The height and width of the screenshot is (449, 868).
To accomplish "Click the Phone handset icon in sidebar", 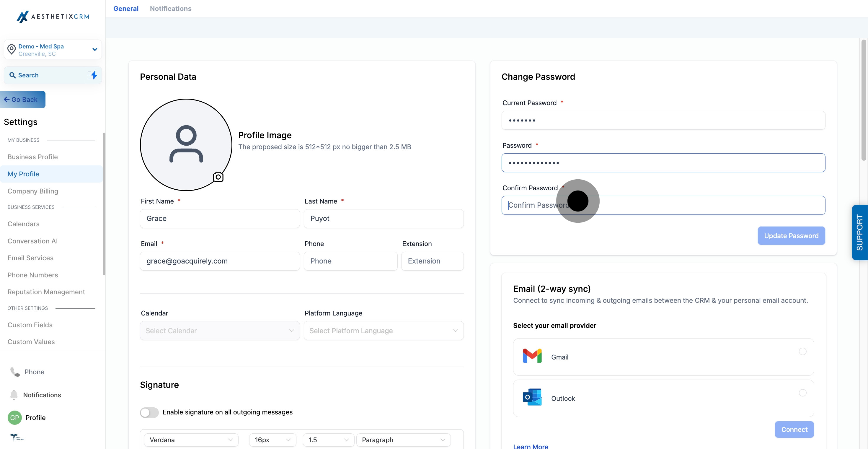I will (x=15, y=372).
